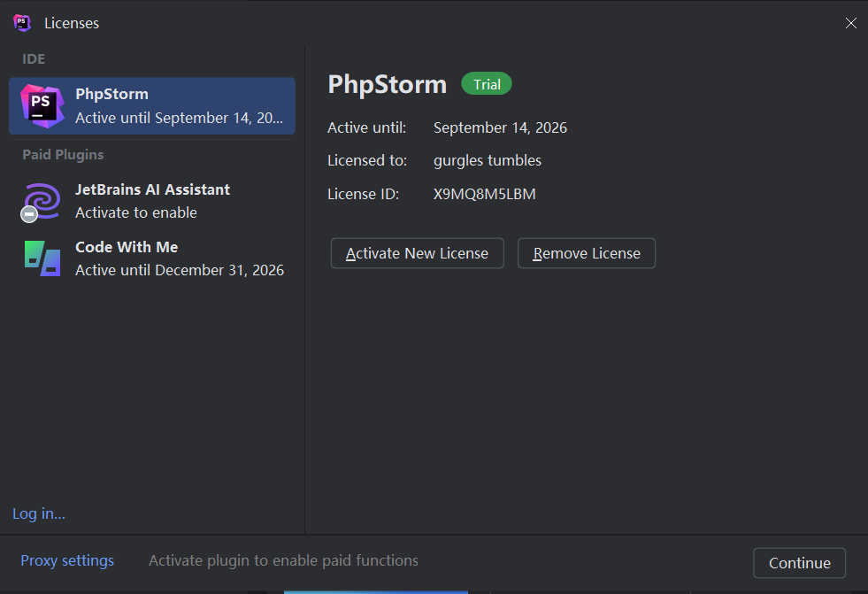Click the PhpStorm logo in the title bar

(x=22, y=23)
